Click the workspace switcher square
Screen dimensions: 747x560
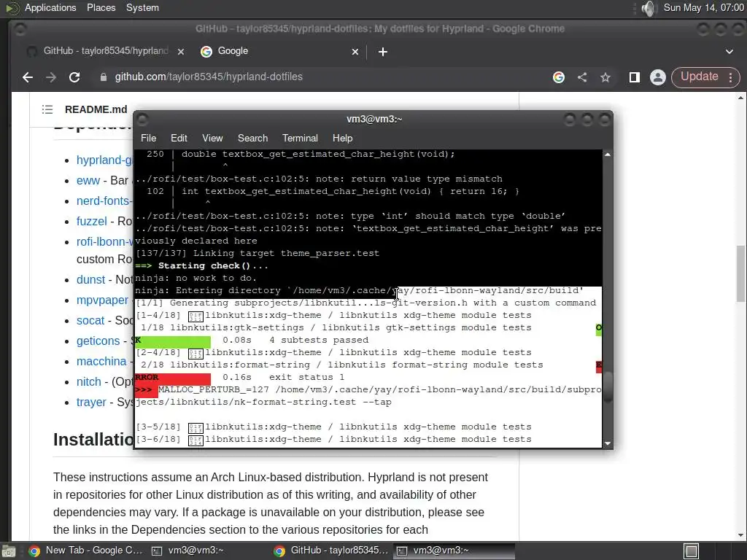pos(691,551)
